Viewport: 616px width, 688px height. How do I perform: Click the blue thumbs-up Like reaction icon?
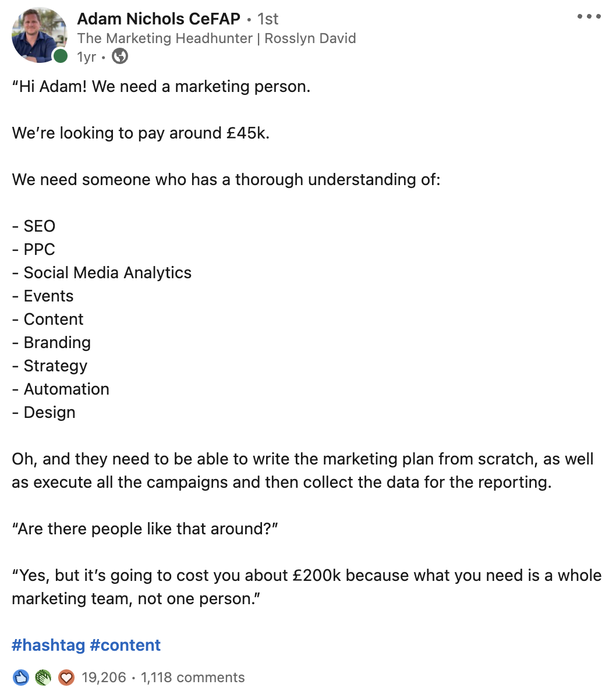click(21, 678)
